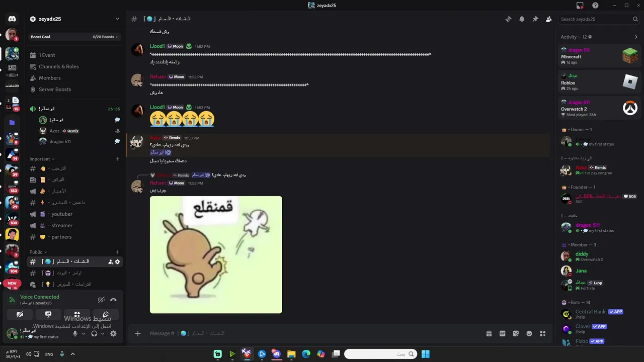The width and height of the screenshot is (644, 362).
Task: Show pinned messages
Action: pyautogui.click(x=535, y=19)
